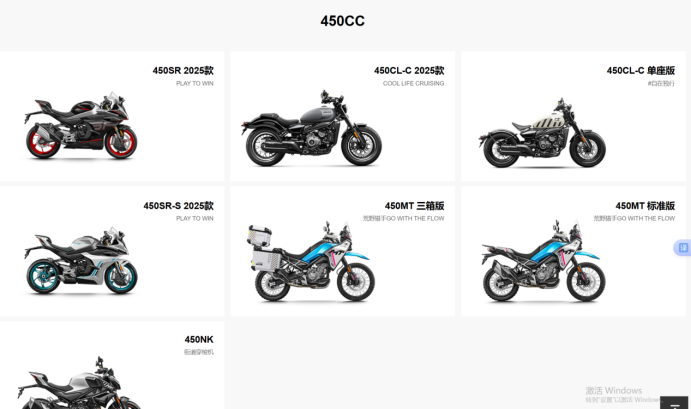691x409 pixels.
Task: Open the 450SR-S 2025款 title link
Action: pyautogui.click(x=178, y=206)
